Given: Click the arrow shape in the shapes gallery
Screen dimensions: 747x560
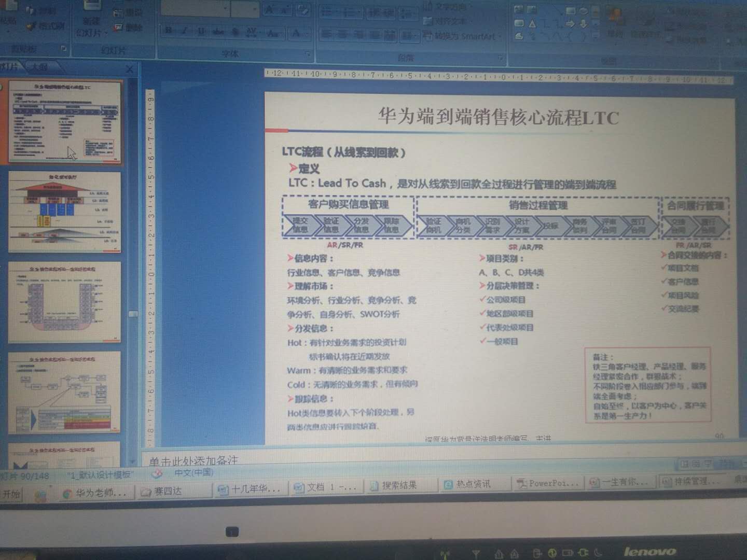Looking at the screenshot, I should 571,24.
